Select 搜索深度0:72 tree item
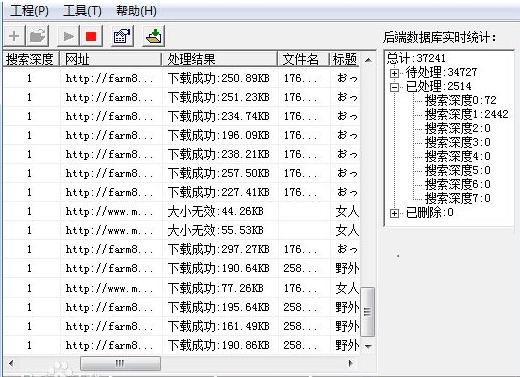 [x=461, y=100]
